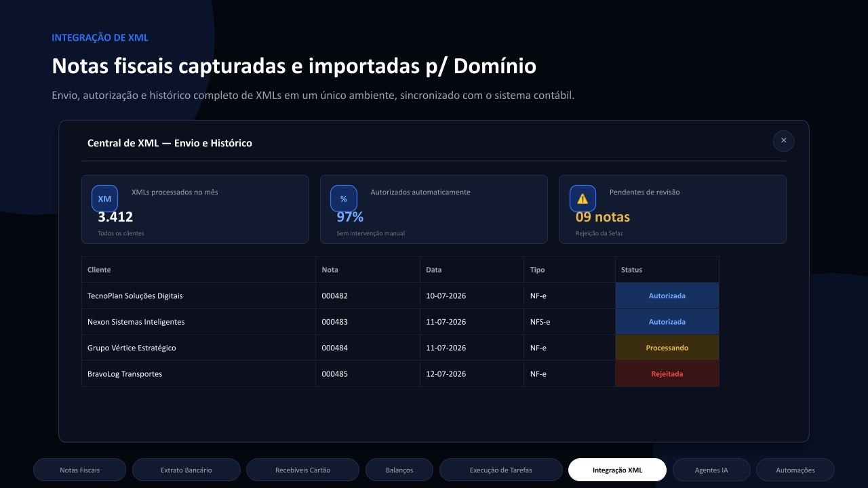The height and width of the screenshot is (488, 868).
Task: Click the warning triangle icon
Action: tap(583, 199)
